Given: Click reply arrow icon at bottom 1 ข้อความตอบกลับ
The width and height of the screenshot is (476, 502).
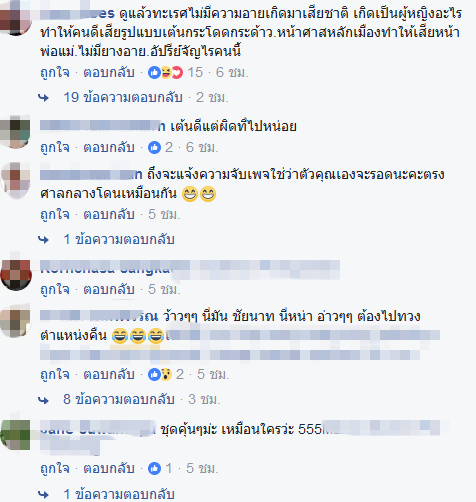Looking at the screenshot, I should click(43, 494).
